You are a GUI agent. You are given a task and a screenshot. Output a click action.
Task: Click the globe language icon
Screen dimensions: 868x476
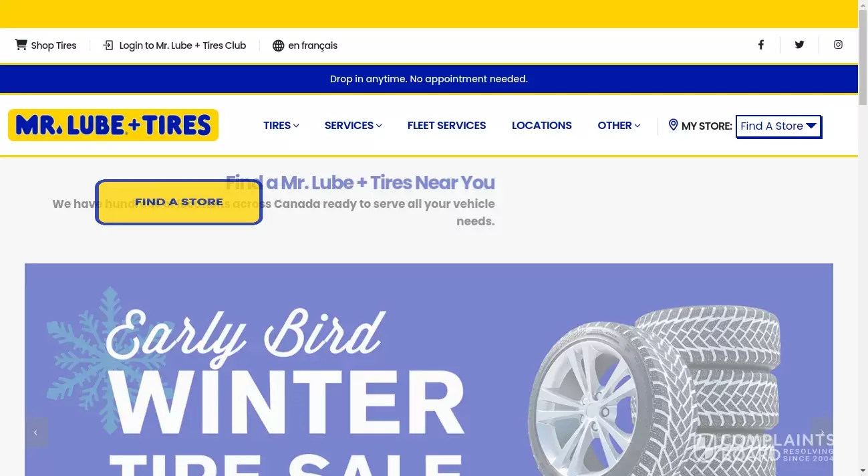[x=279, y=45]
